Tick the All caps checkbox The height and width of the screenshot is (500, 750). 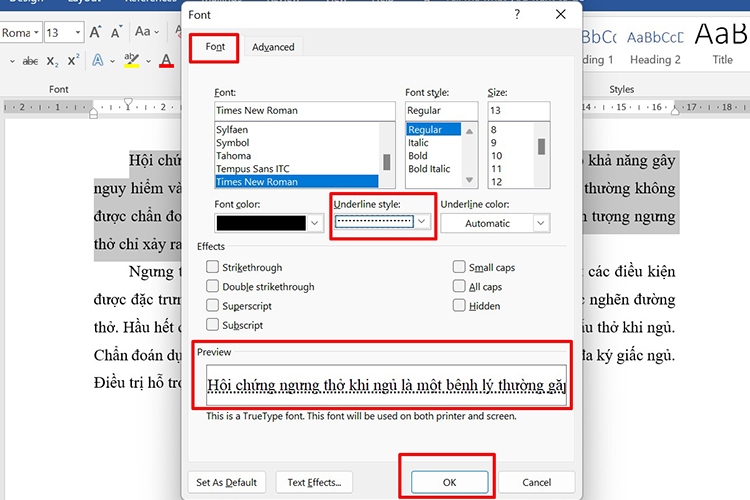click(x=459, y=286)
